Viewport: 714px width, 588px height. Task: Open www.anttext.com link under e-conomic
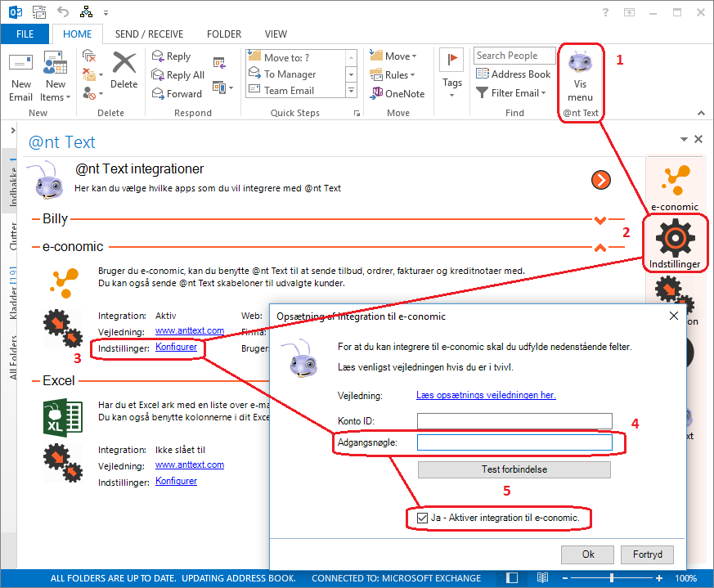(x=190, y=330)
